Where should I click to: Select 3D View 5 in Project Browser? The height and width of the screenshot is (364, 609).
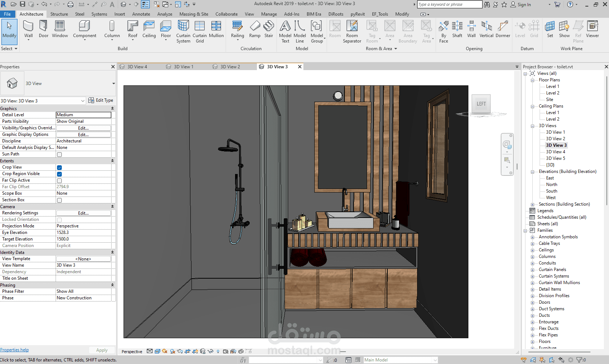(x=555, y=158)
